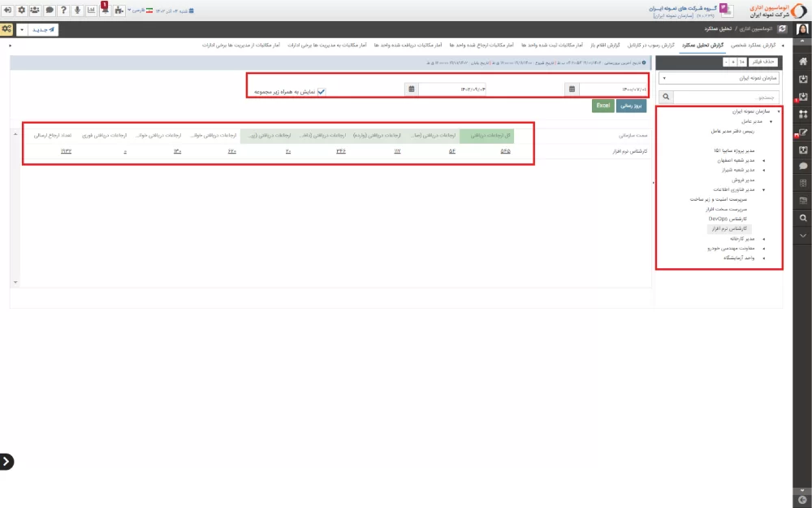Export the report with Excel button

coord(603,106)
